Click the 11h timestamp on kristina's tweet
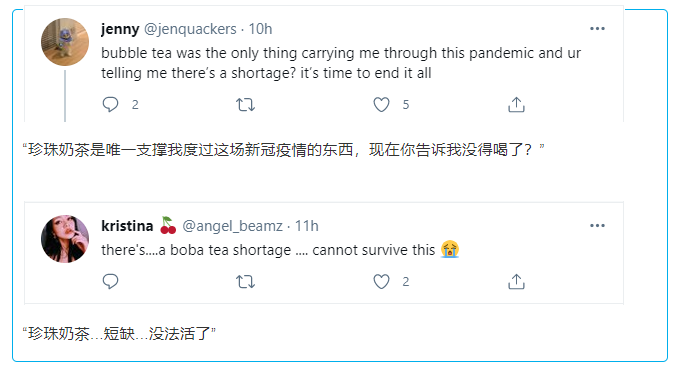The height and width of the screenshot is (366, 677). [307, 226]
